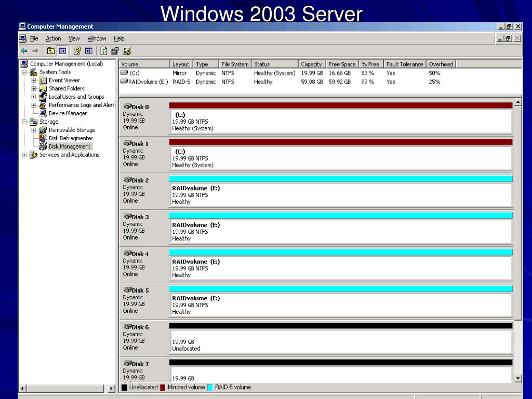Expand Local Users and Groups branch

tap(34, 97)
